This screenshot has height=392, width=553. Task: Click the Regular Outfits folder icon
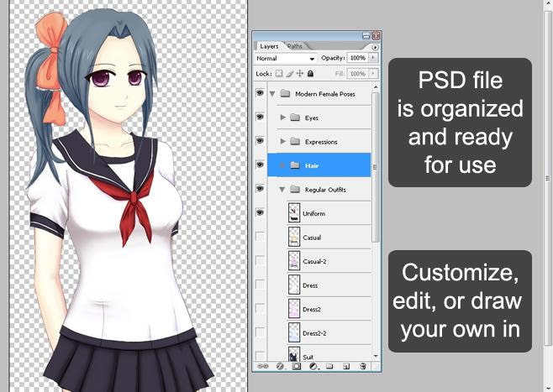(x=295, y=189)
